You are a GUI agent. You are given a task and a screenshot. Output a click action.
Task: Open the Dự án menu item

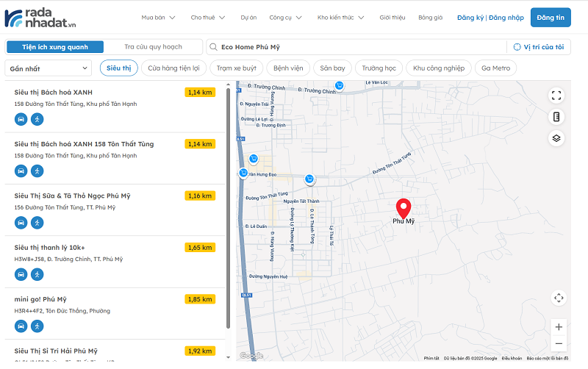click(x=248, y=18)
